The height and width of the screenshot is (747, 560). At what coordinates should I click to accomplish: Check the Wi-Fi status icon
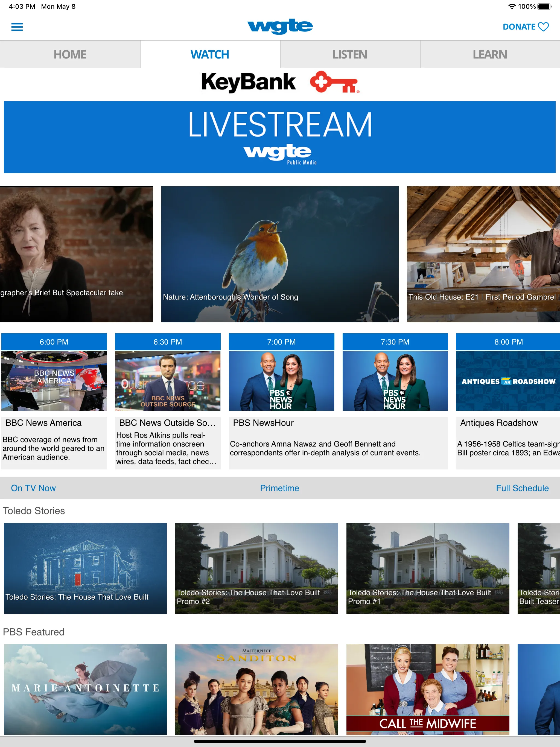coord(512,6)
